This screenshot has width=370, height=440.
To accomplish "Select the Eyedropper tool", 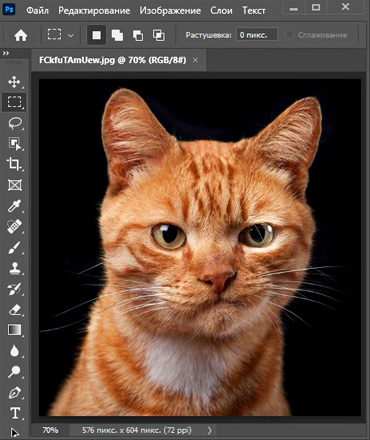I will (x=14, y=206).
